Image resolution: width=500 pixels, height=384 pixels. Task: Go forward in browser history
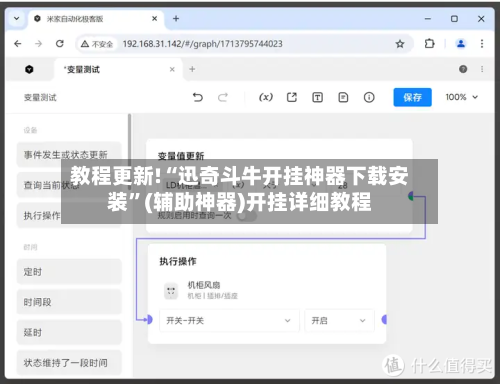click(39, 44)
